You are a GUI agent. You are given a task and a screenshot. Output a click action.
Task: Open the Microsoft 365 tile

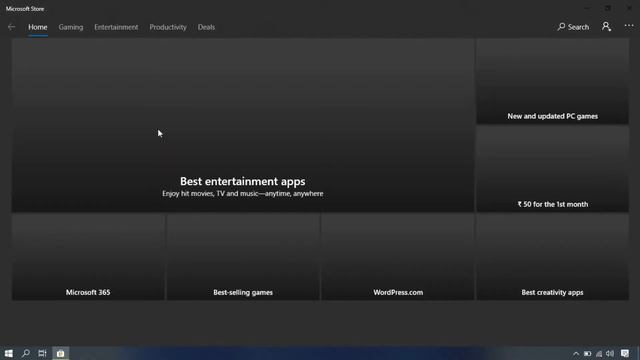pos(88,257)
